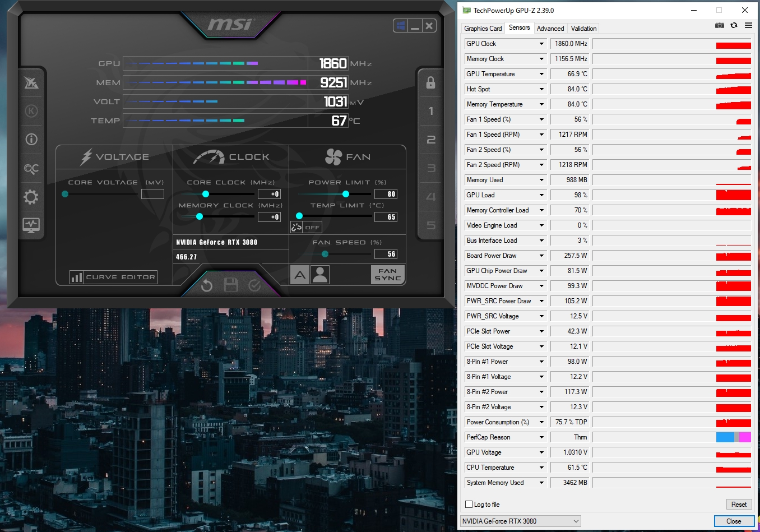Save the current Afterburner profile
Screen dimensions: 760x532
click(x=231, y=285)
